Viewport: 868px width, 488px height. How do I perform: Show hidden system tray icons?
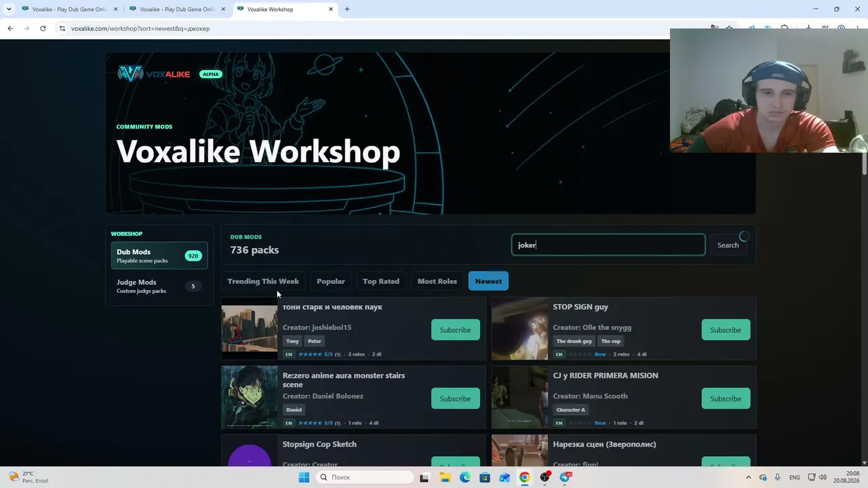coord(749,477)
